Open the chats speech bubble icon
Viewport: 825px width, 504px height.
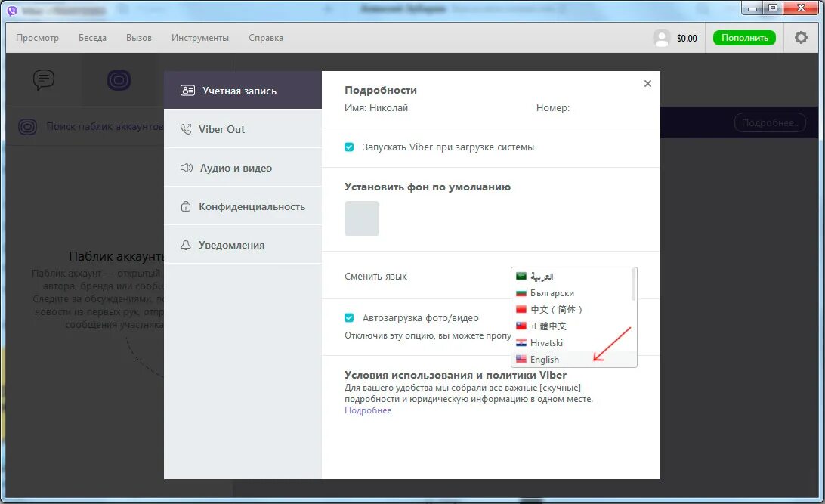coord(44,79)
